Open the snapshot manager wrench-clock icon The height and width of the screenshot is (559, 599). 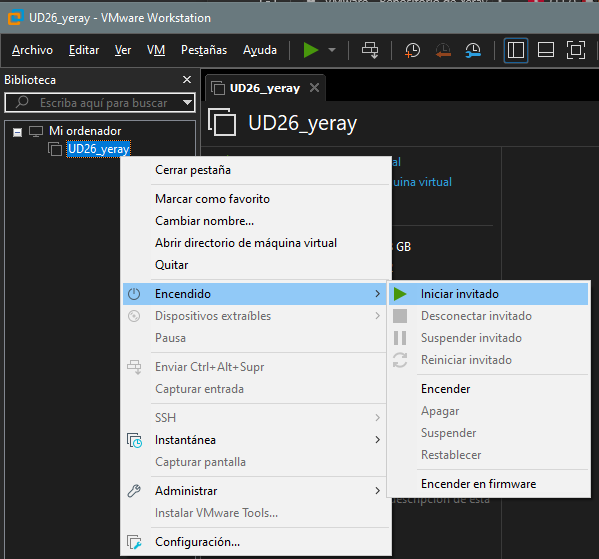coord(473,50)
